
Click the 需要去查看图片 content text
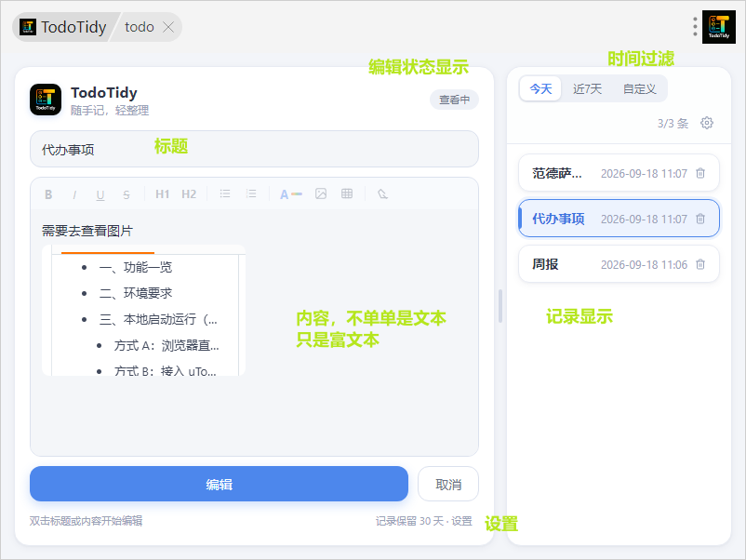click(87, 231)
